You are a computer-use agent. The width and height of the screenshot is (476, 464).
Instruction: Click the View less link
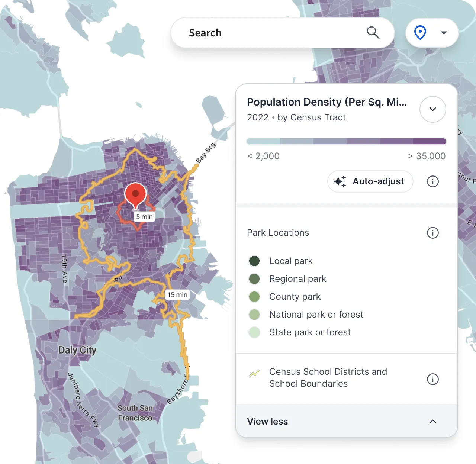tap(267, 421)
